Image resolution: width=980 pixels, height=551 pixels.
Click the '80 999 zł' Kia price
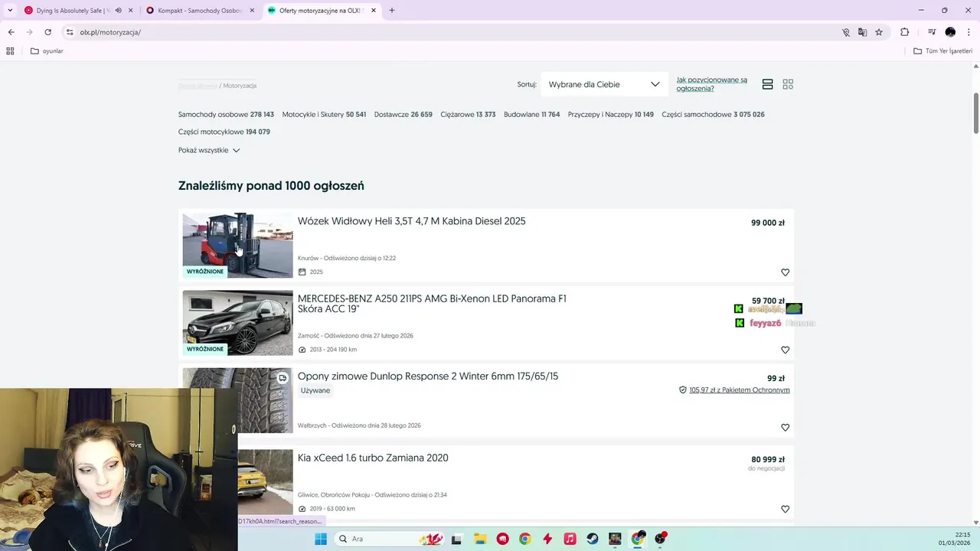(x=768, y=460)
